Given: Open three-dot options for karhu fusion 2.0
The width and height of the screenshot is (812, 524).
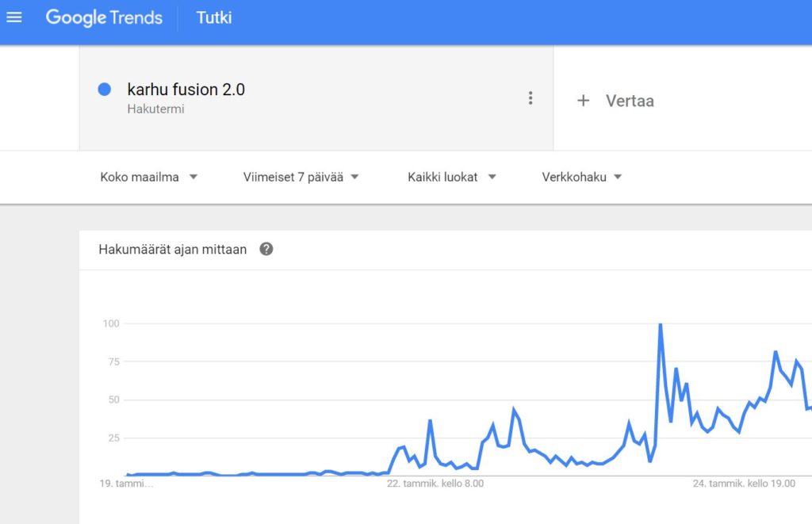Looking at the screenshot, I should pyautogui.click(x=530, y=98).
